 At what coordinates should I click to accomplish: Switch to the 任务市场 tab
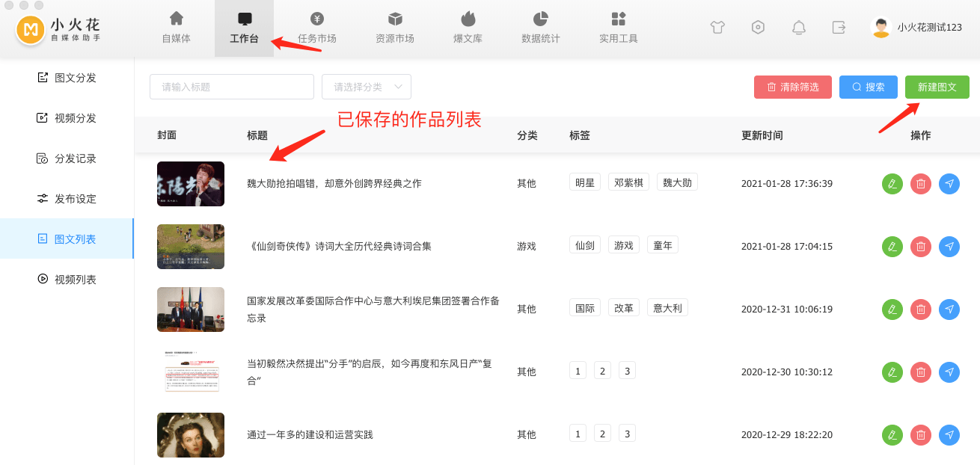(316, 28)
